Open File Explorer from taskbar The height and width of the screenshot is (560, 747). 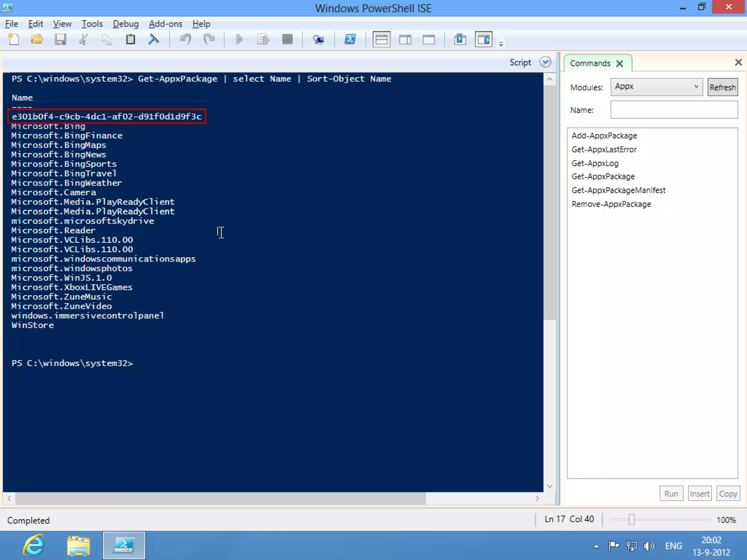78,546
